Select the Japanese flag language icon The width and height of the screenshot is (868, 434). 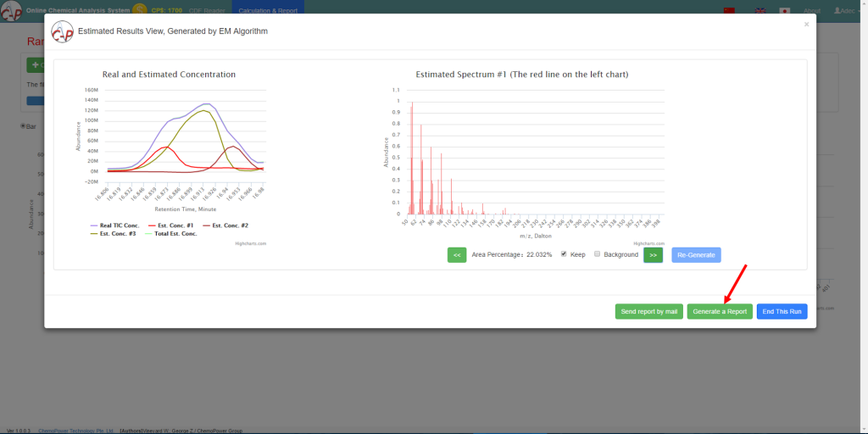point(785,11)
